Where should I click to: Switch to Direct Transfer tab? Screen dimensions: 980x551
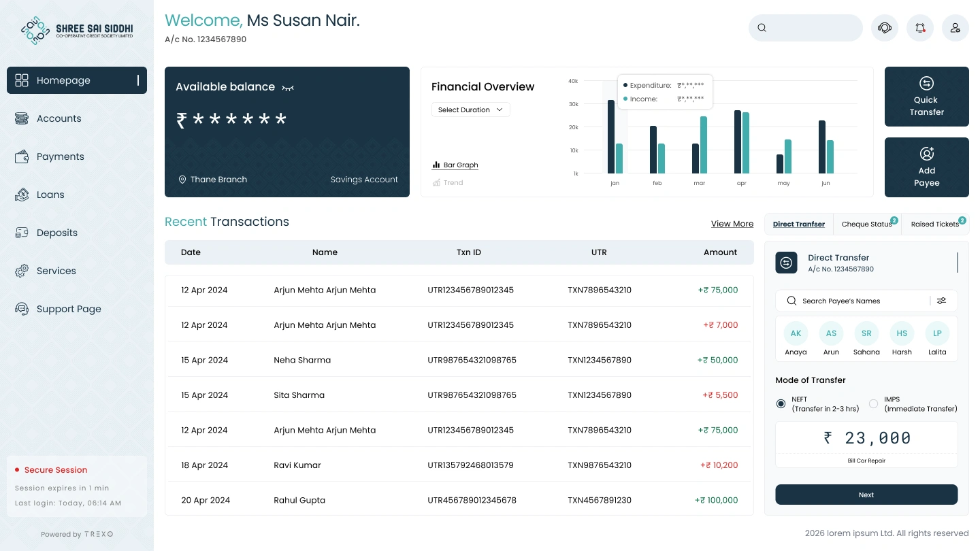pyautogui.click(x=799, y=224)
